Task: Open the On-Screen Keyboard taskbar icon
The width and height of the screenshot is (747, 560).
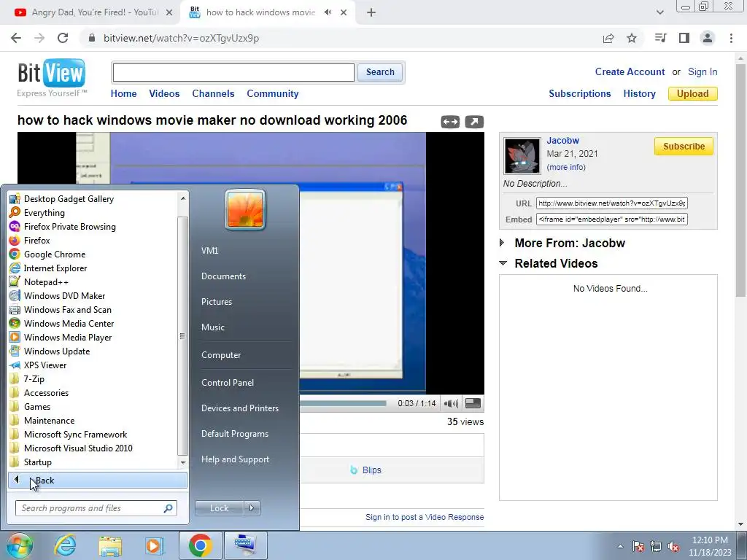Action: 245,545
